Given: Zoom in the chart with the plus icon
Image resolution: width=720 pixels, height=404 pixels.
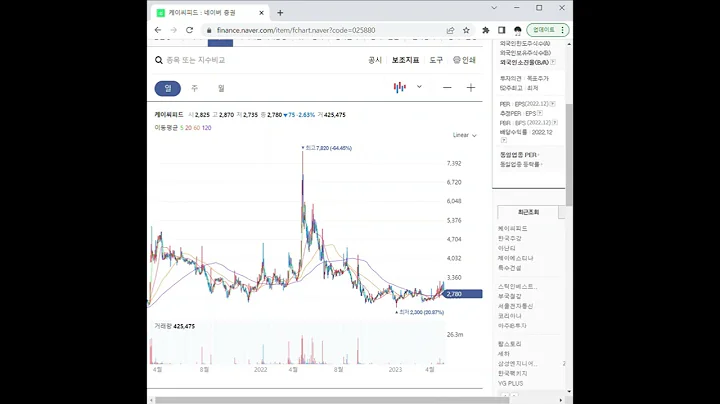Looking at the screenshot, I should point(471,88).
